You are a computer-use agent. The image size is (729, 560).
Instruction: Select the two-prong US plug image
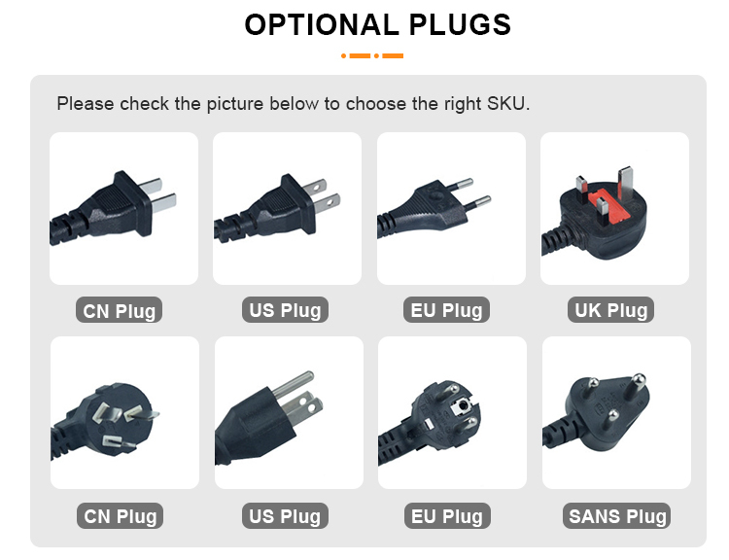pyautogui.click(x=287, y=208)
